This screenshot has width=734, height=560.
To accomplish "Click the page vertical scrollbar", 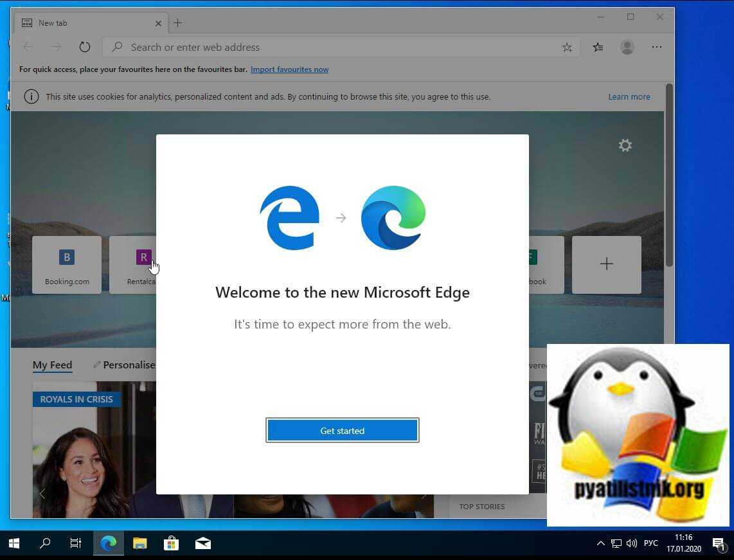I will pos(669,193).
